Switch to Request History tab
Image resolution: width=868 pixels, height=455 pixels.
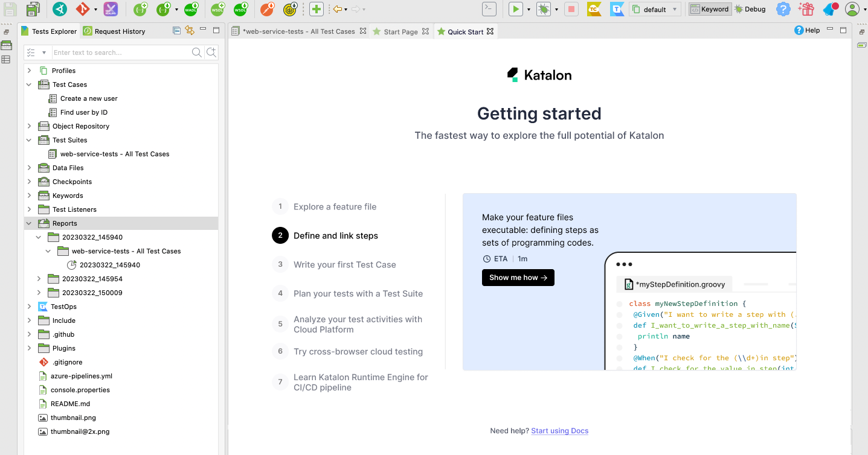click(115, 31)
